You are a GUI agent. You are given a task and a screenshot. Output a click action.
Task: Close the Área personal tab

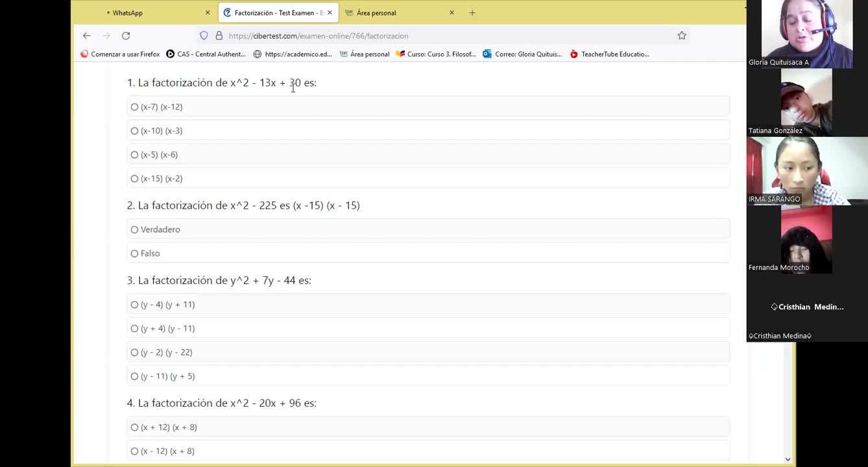coord(452,12)
